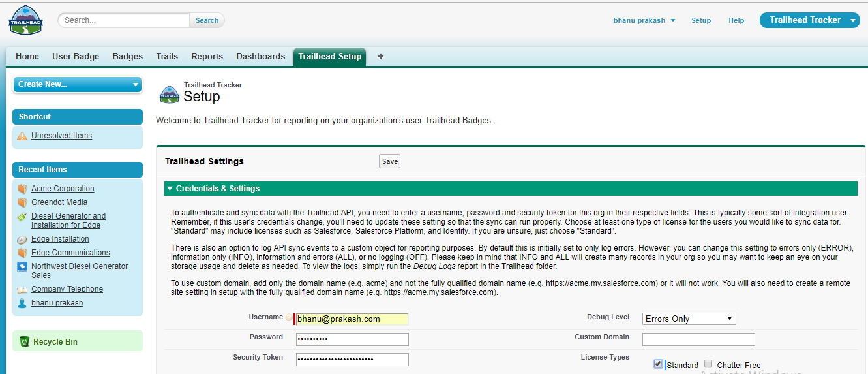
Task: Open the Recycle Bin link
Action: (55, 342)
